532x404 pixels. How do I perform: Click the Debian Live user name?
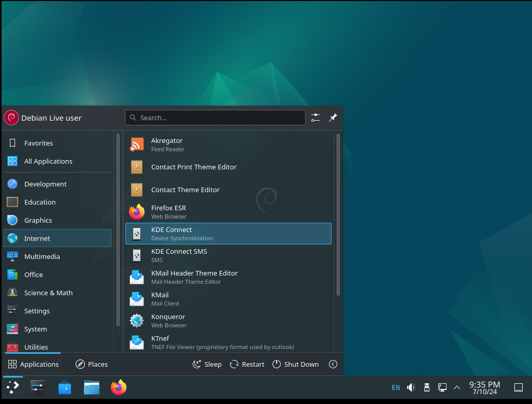click(52, 118)
